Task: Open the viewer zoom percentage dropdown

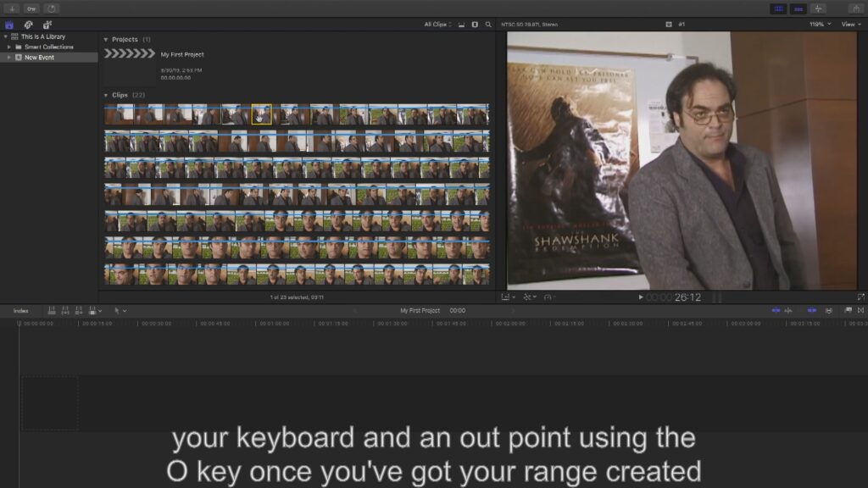Action: tap(820, 25)
